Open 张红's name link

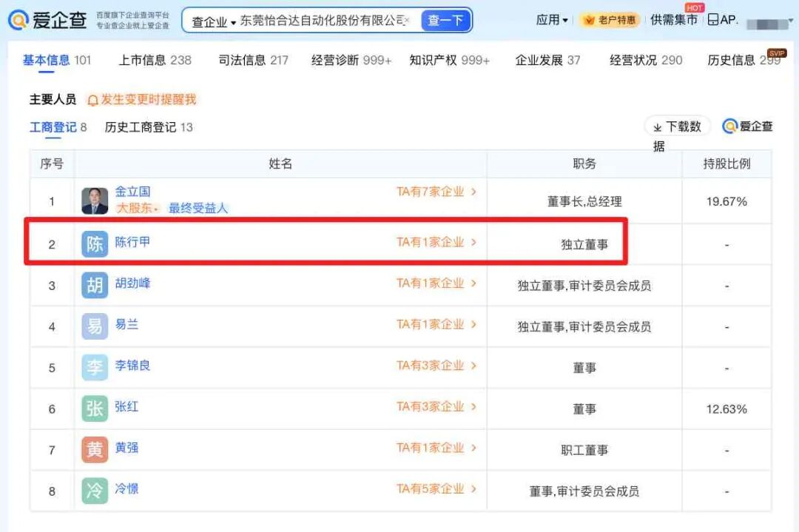[x=127, y=406]
